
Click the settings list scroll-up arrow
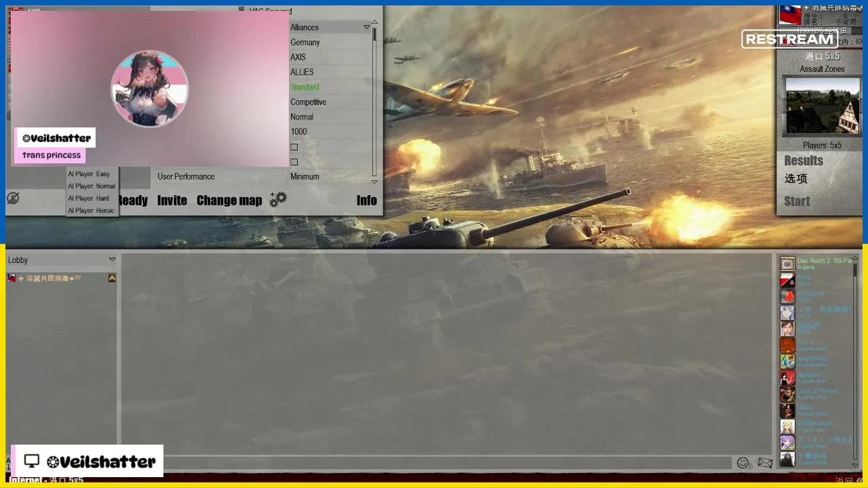[x=374, y=22]
